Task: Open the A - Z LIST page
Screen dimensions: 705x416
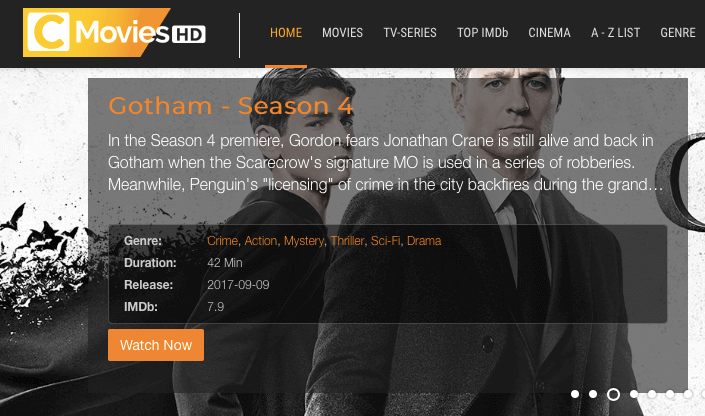Action: coord(615,33)
